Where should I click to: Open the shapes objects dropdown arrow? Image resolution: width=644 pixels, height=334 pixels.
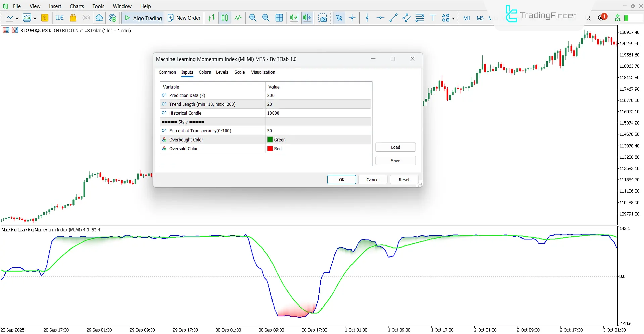[453, 18]
